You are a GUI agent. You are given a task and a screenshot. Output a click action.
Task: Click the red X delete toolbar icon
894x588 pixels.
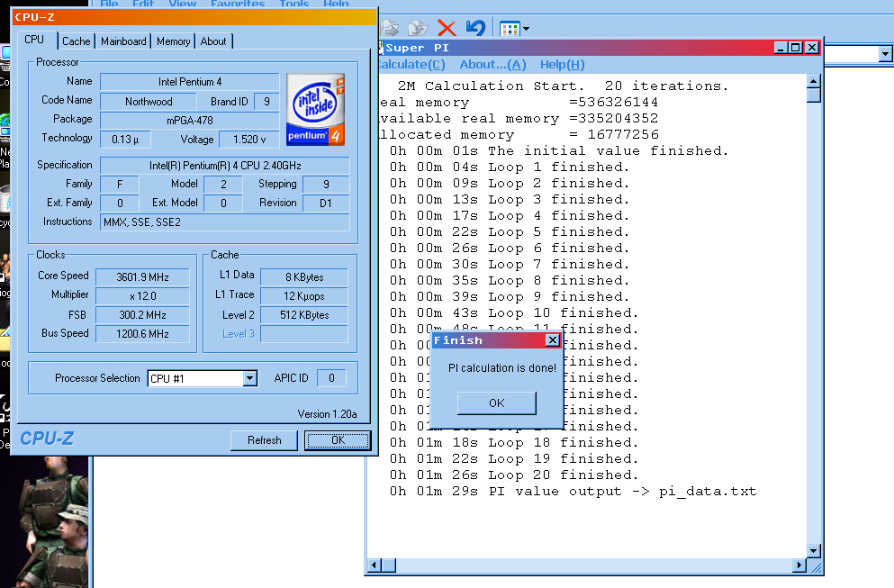(x=446, y=29)
